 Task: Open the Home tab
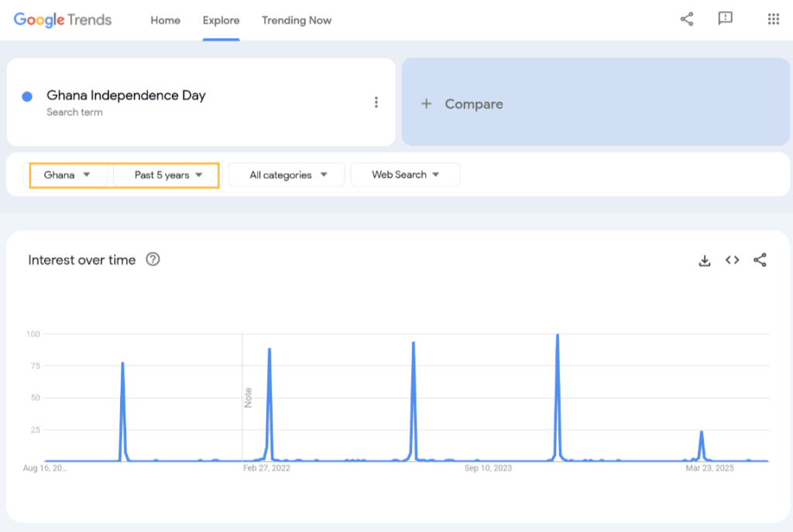point(166,20)
